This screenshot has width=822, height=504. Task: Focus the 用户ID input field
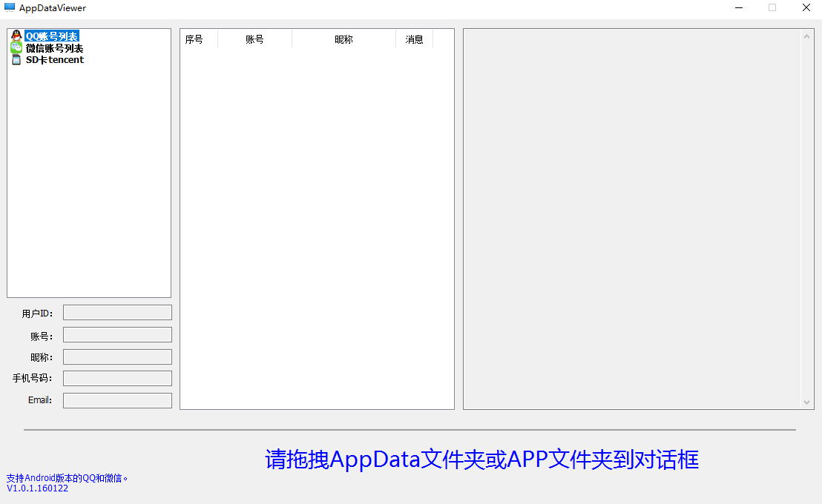coord(117,313)
